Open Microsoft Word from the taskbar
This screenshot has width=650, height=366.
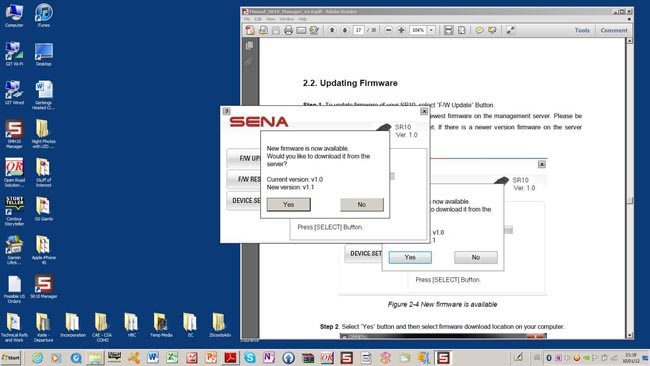[x=153, y=358]
